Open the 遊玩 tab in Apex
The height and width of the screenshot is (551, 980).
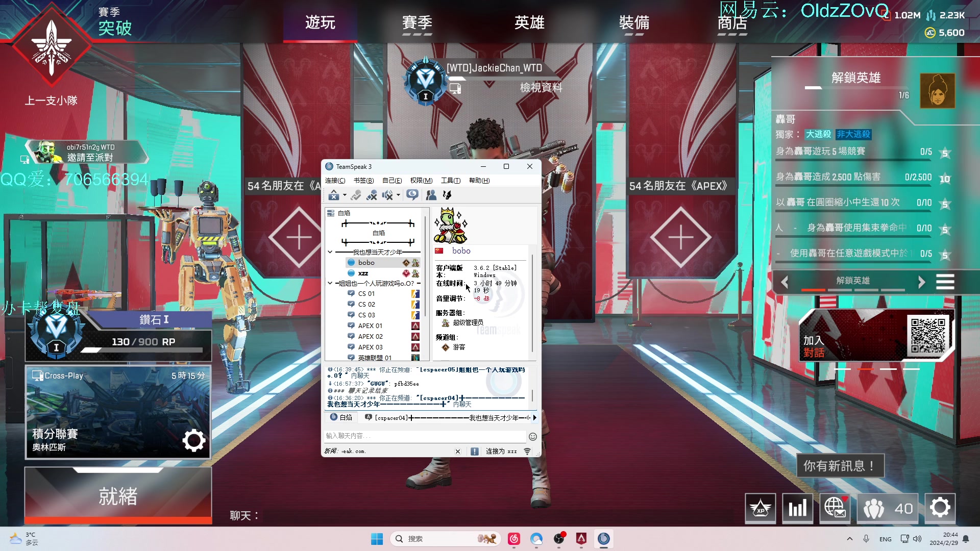320,22
